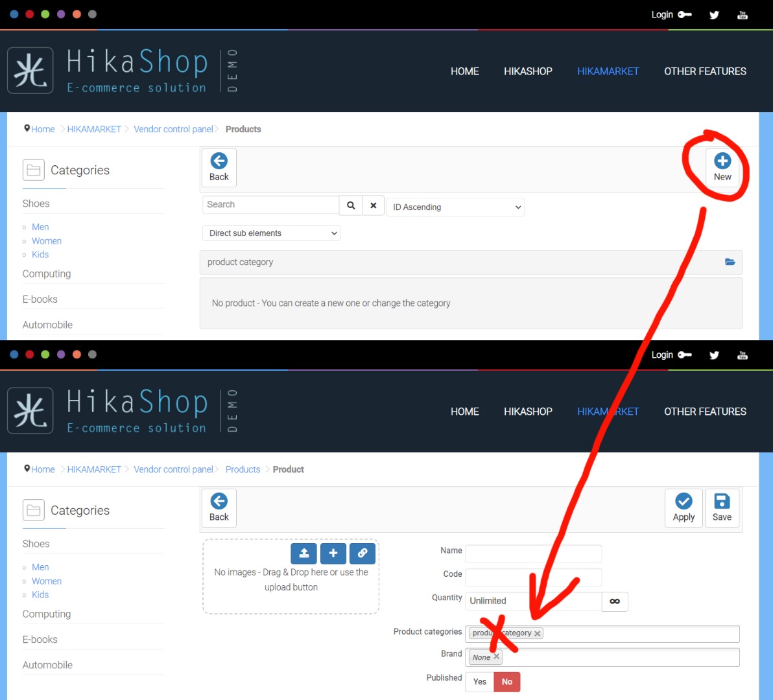Click YouTube icon on Products list page header
The width and height of the screenshot is (773, 700).
pos(742,15)
